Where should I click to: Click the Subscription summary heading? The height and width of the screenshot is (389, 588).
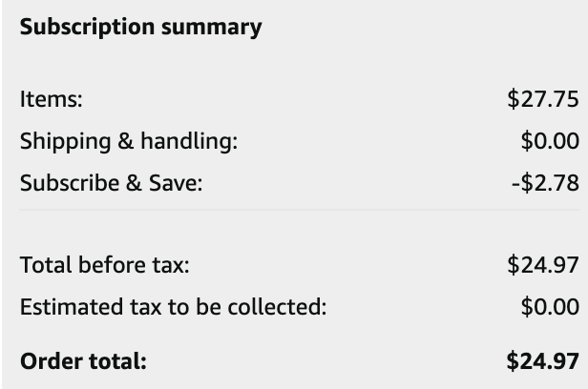[x=141, y=28]
